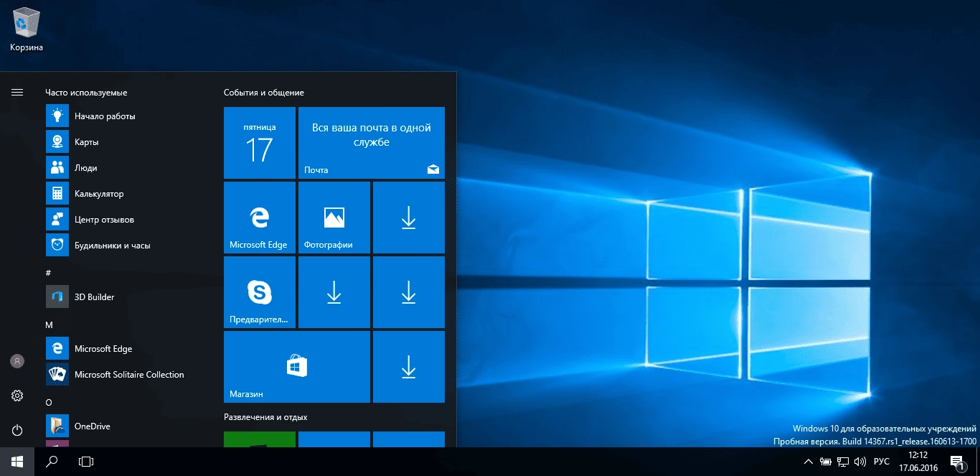Open the Магазин store tile
980x476 pixels.
(x=297, y=367)
